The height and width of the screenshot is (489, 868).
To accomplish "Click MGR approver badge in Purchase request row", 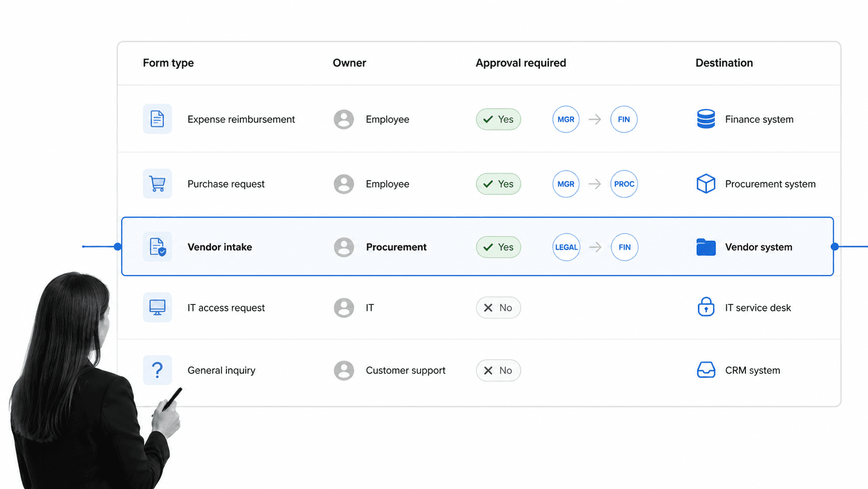I will [x=566, y=184].
